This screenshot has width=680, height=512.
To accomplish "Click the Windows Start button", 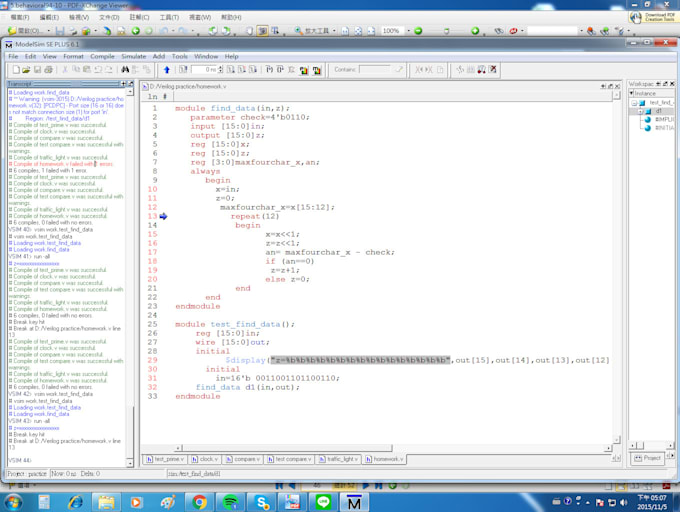I will coord(14,501).
